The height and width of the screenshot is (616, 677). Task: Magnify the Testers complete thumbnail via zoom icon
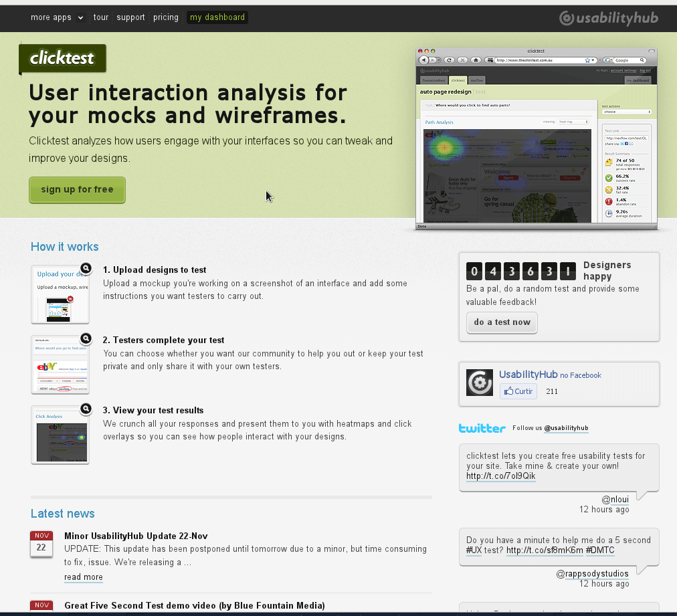point(86,338)
